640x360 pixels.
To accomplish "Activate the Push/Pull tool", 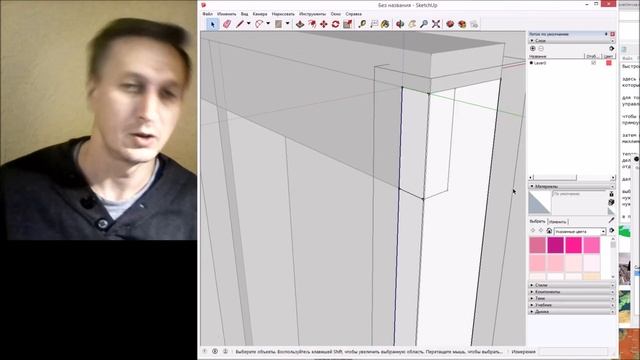I will 300,24.
